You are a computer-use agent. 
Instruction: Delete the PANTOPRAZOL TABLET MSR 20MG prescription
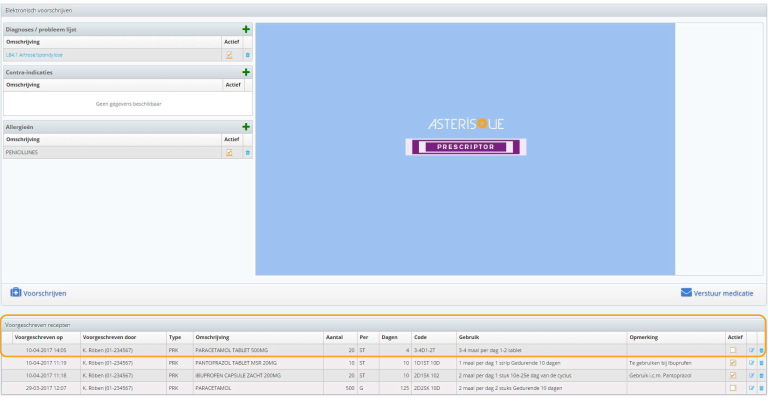point(761,363)
